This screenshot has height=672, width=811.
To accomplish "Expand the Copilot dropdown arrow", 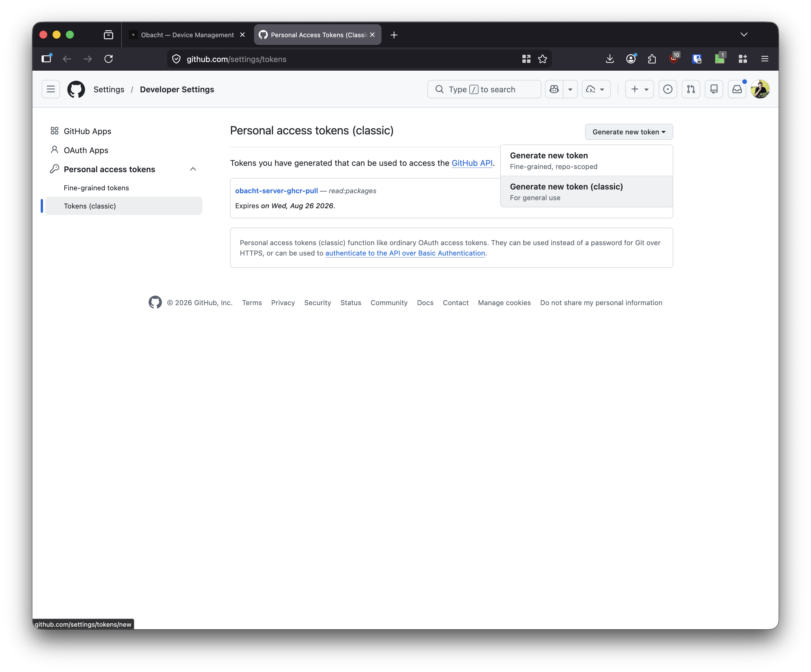I will [570, 89].
